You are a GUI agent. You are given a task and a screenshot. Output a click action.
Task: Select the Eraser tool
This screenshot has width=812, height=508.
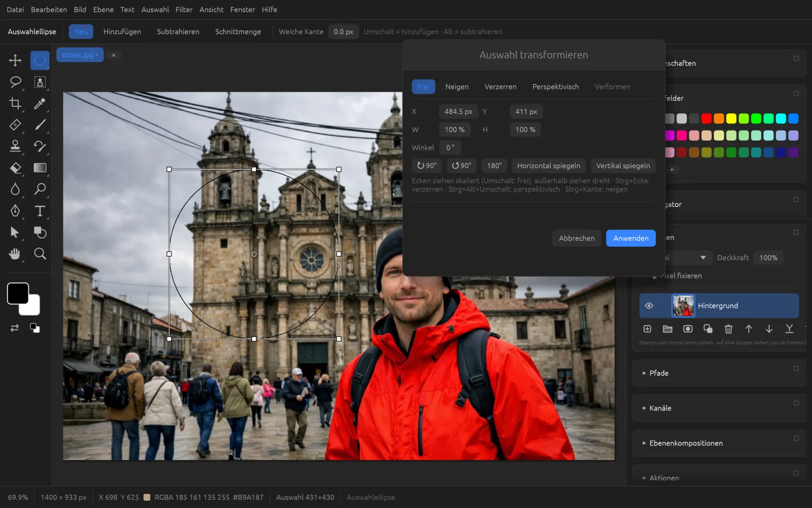click(x=15, y=168)
